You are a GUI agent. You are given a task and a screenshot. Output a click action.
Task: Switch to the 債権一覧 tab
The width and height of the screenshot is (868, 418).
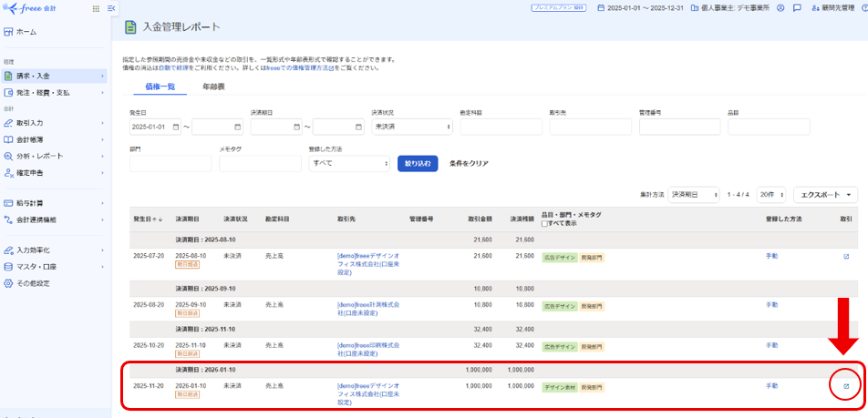click(x=160, y=87)
